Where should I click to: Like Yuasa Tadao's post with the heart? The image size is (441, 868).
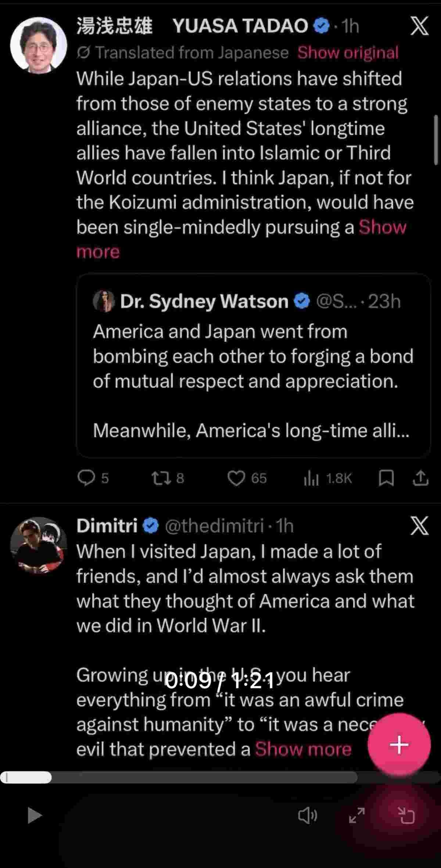[236, 478]
